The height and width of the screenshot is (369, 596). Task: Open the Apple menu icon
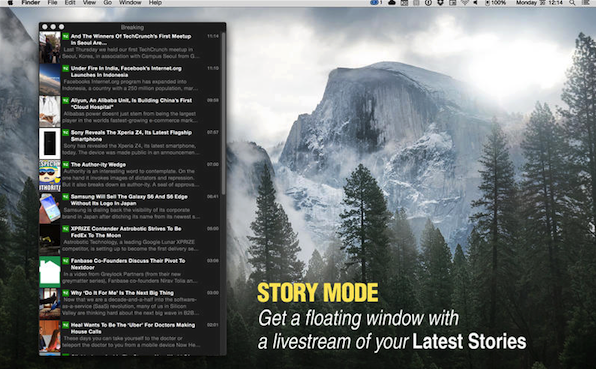(x=10, y=3)
